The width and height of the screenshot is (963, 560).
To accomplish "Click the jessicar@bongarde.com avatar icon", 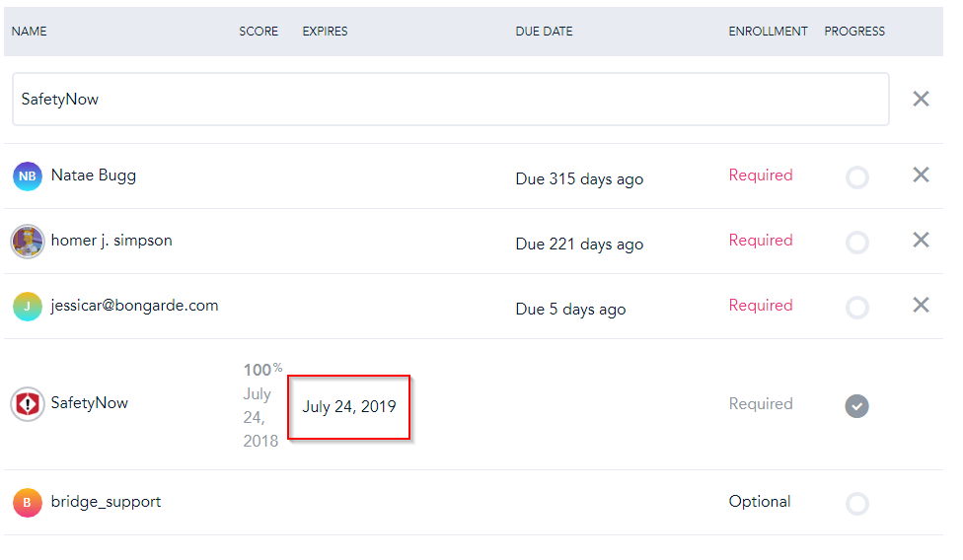I will click(28, 307).
